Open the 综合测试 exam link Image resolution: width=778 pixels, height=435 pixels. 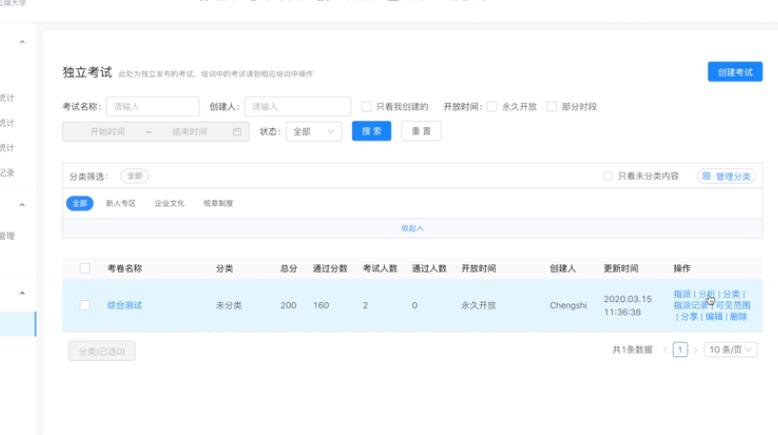[125, 305]
